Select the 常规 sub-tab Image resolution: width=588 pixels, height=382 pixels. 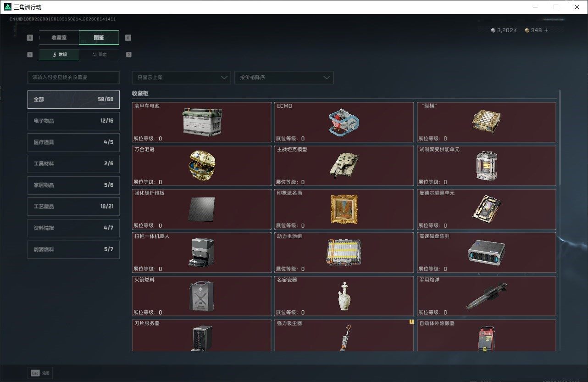point(59,55)
